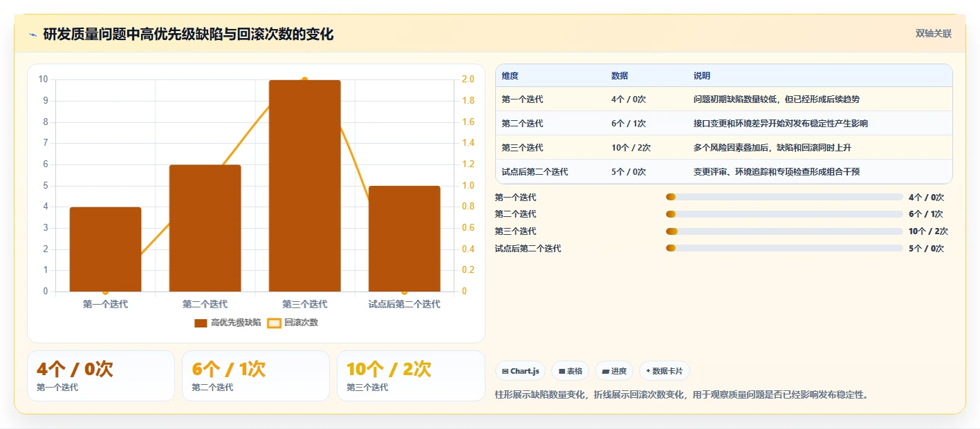Click the 说明 column header

click(x=702, y=76)
